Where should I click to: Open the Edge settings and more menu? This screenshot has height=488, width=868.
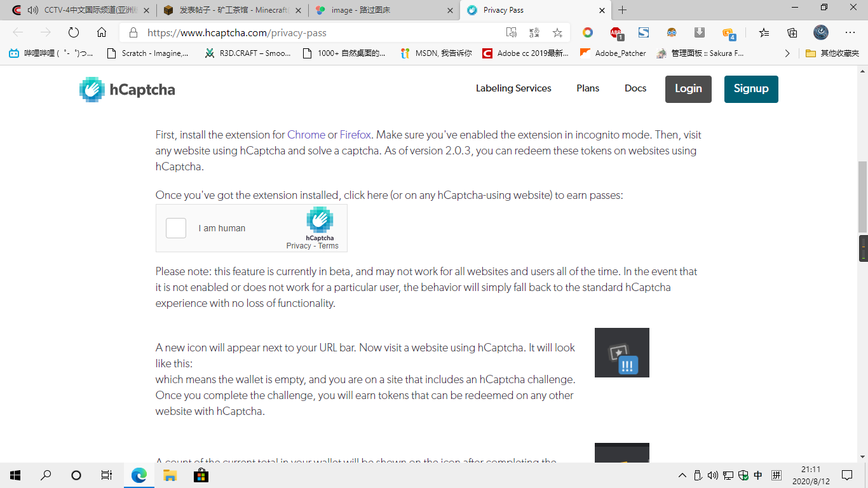850,32
